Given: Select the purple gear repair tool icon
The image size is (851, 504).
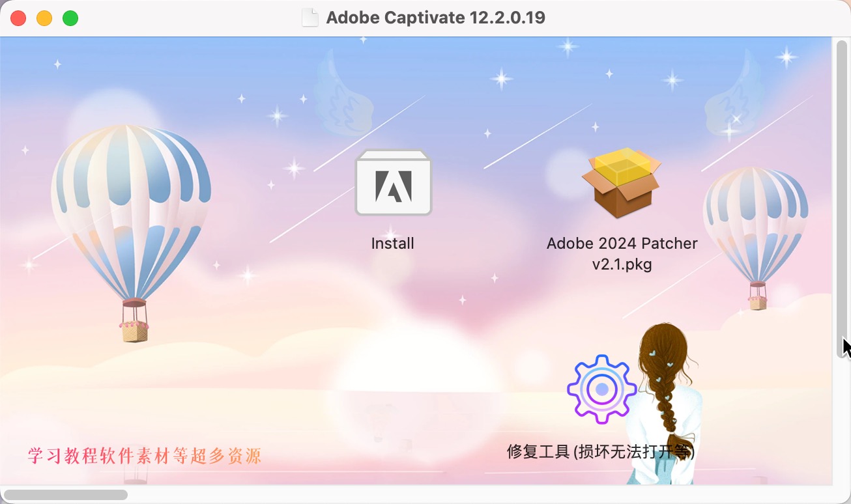Looking at the screenshot, I should click(601, 389).
